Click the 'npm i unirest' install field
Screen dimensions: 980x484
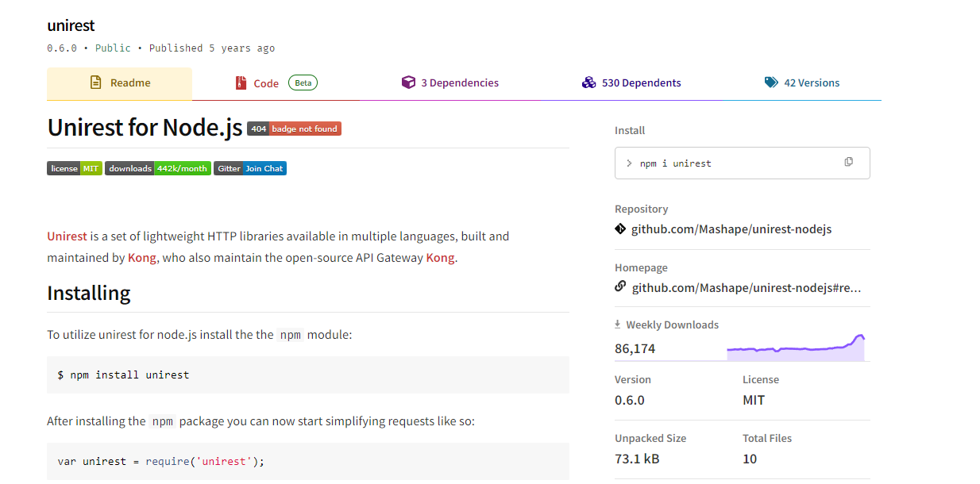tap(743, 163)
